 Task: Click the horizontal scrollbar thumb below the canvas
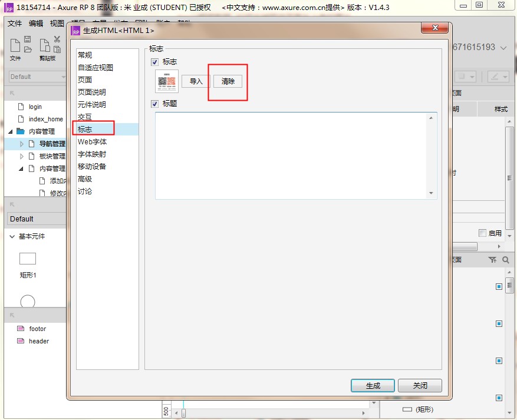pyautogui.click(x=184, y=414)
